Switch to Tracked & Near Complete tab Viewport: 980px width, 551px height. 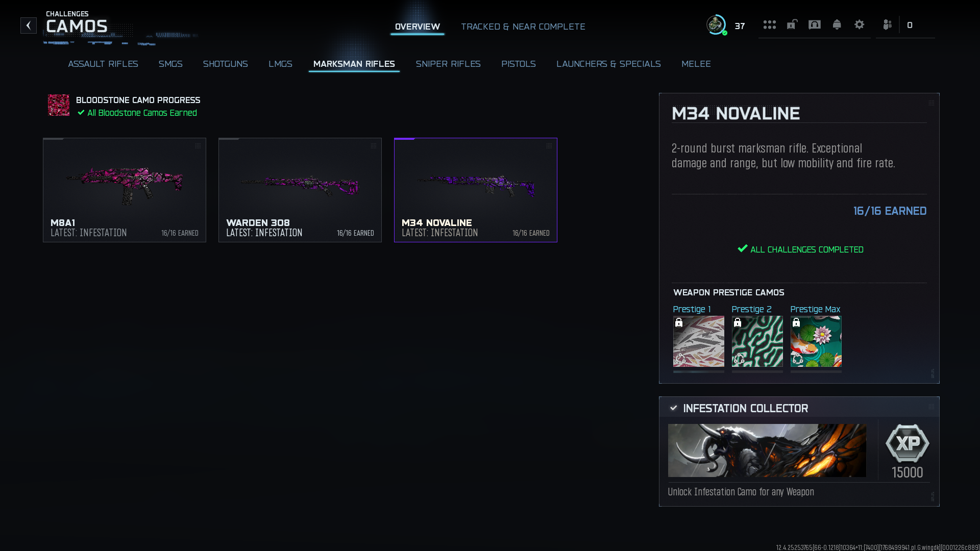point(523,27)
